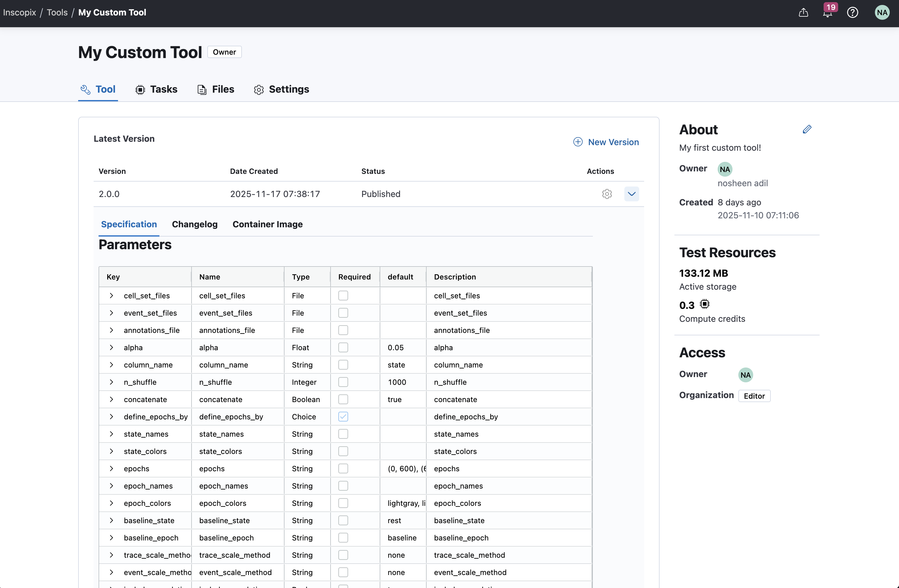Image resolution: width=899 pixels, height=588 pixels.
Task: Click the compute credits chip icon
Action: pos(704,304)
